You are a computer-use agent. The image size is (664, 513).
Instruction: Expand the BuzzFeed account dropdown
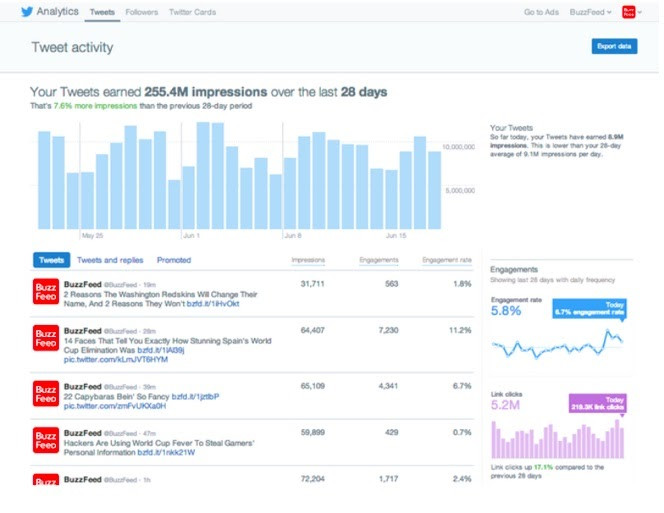coord(590,12)
